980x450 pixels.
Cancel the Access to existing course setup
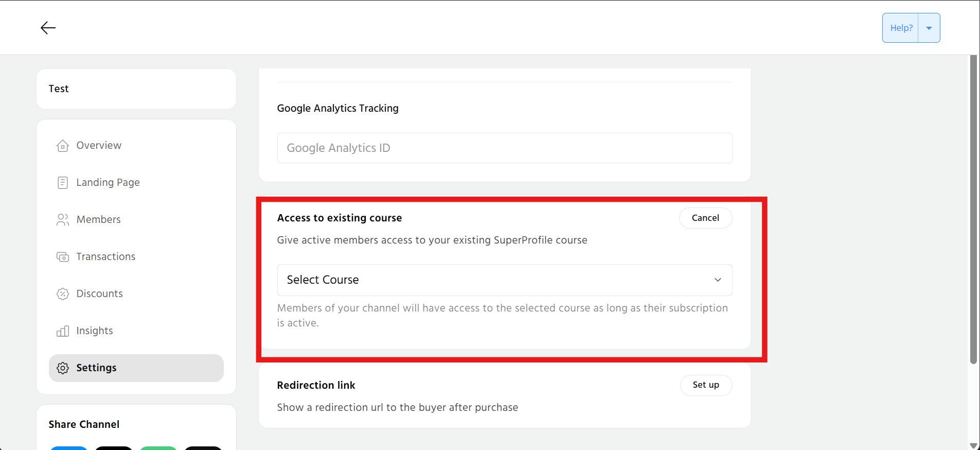705,218
